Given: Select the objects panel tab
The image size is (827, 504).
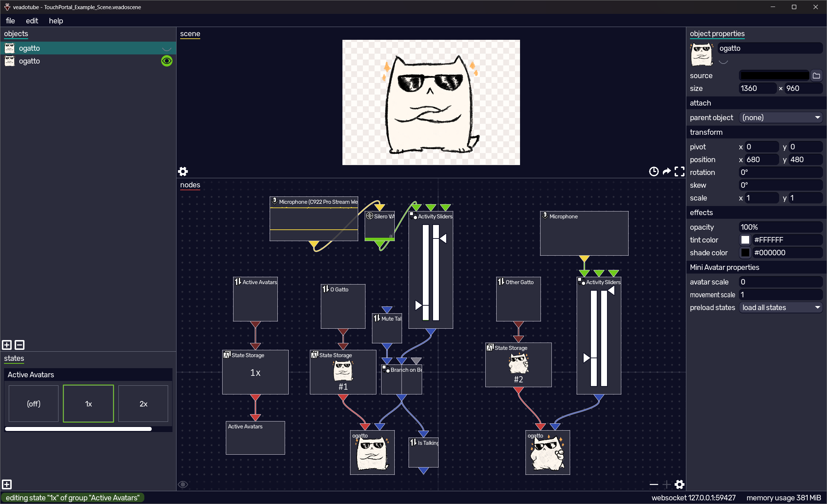Looking at the screenshot, I should click(x=16, y=34).
